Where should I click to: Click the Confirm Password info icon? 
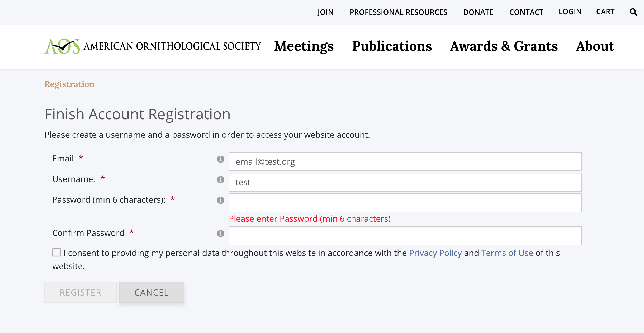220,234
